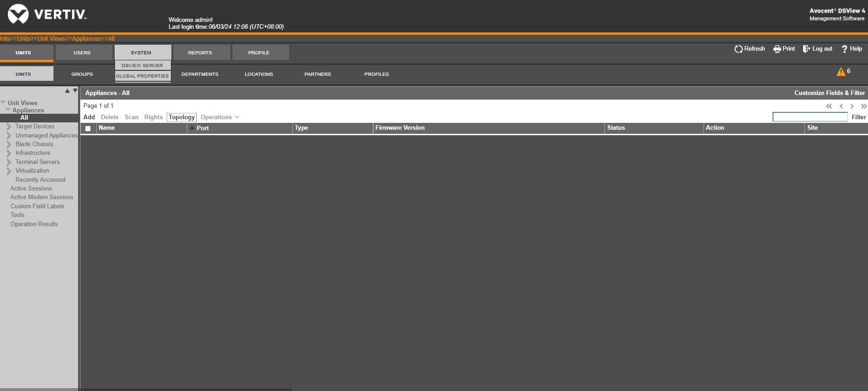The width and height of the screenshot is (868, 391).
Task: Click the sort arrow on Port column
Action: pyautogui.click(x=192, y=127)
